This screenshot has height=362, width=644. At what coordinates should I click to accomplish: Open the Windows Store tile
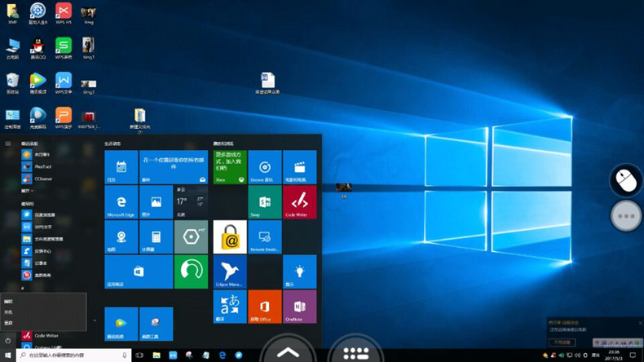(139, 271)
